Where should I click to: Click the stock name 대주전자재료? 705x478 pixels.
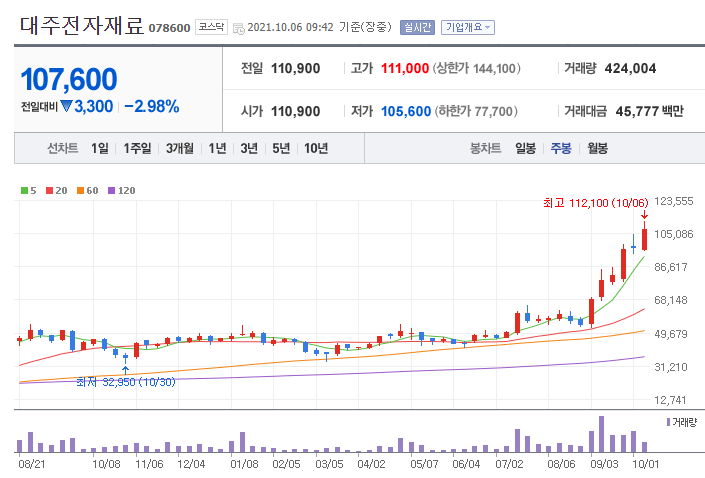point(82,25)
